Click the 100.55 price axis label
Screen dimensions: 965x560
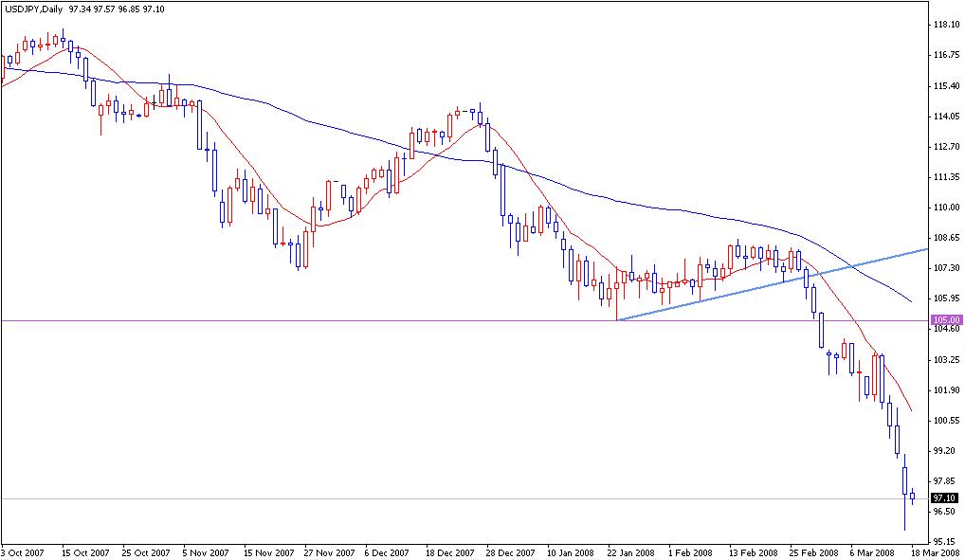[947, 421]
